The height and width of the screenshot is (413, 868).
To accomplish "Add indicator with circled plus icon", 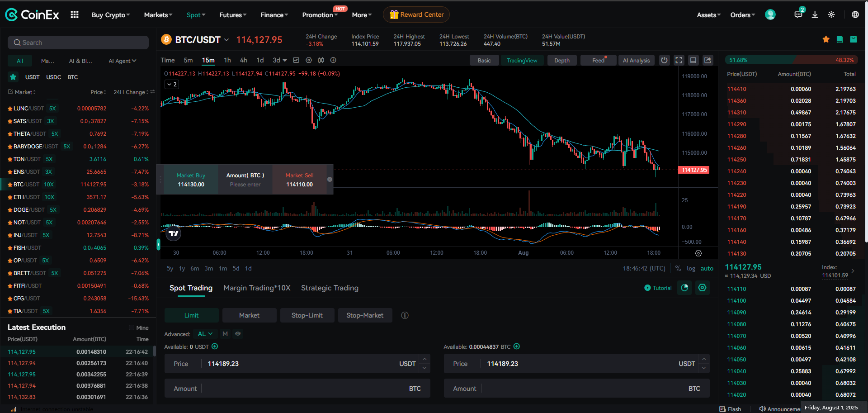I will (x=333, y=60).
